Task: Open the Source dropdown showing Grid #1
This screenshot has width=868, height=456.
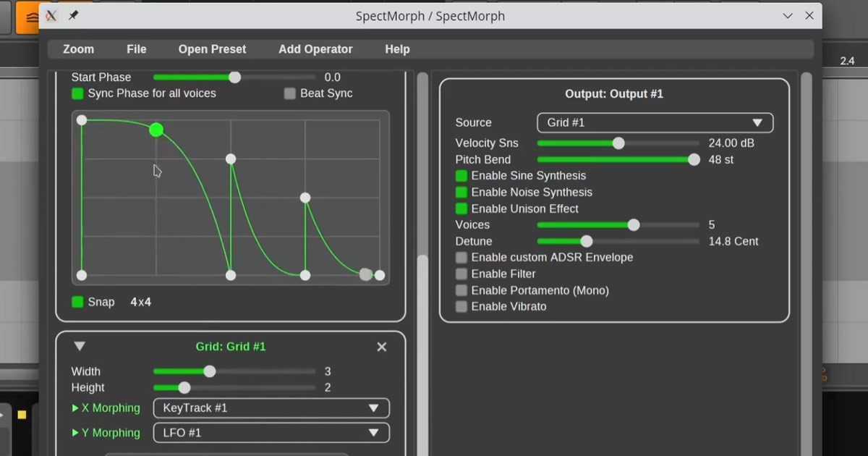Action: pos(654,122)
